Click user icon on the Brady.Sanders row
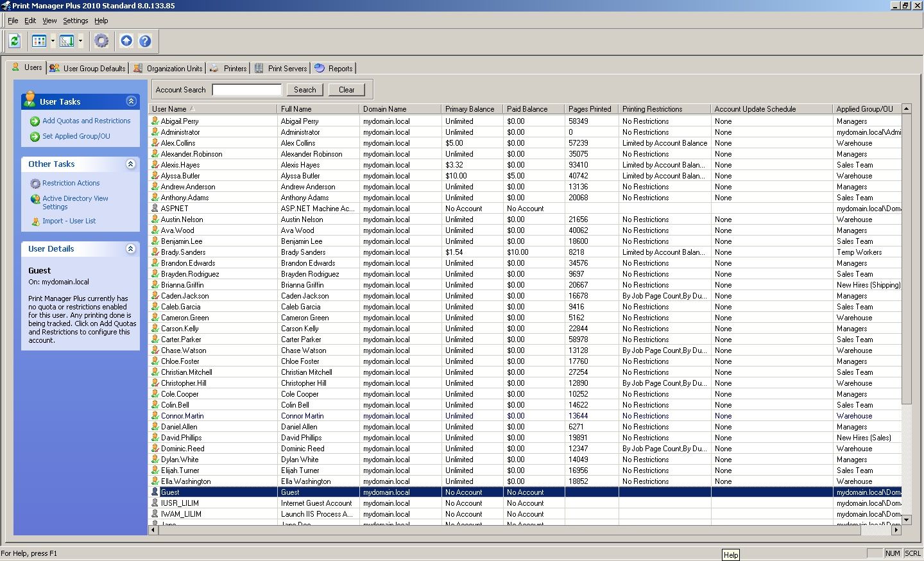Image resolution: width=924 pixels, height=561 pixels. coord(155,252)
